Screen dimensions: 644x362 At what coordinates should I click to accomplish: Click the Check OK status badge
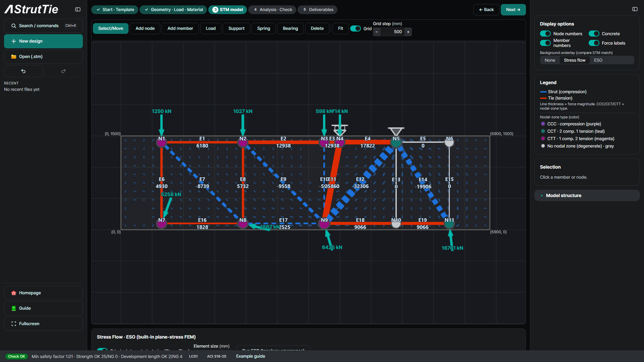tap(16, 357)
